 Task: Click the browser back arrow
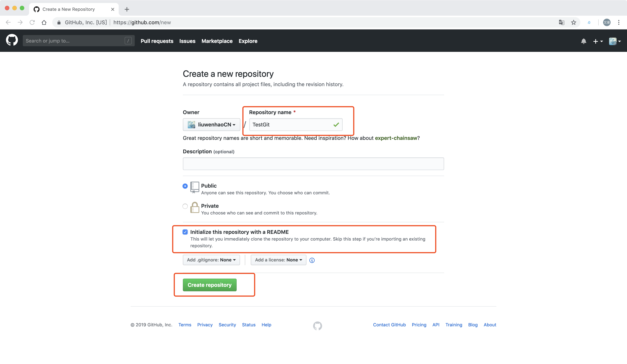pyautogui.click(x=8, y=22)
